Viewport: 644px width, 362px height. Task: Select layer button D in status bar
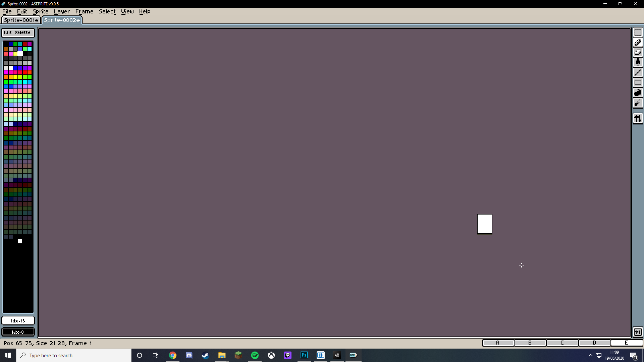click(x=594, y=343)
